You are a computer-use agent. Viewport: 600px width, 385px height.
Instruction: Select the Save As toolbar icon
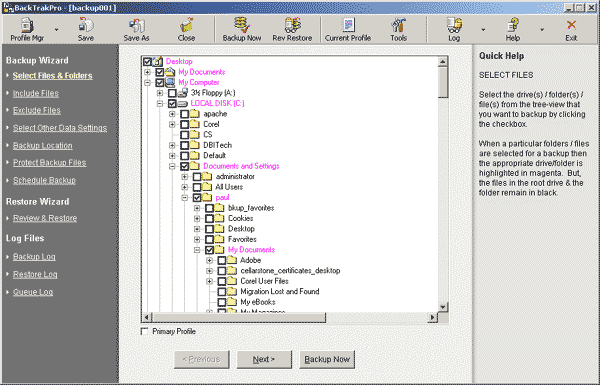click(x=136, y=29)
